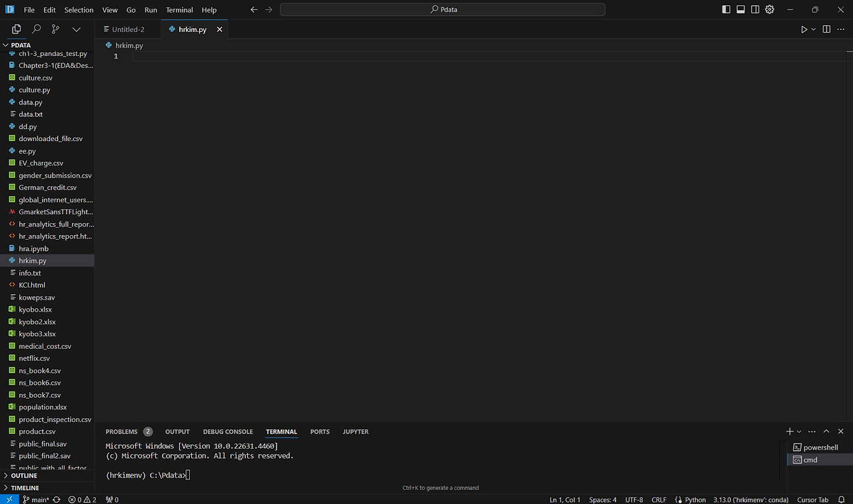Open the Help menu
Image resolution: width=853 pixels, height=504 pixels.
[209, 10]
